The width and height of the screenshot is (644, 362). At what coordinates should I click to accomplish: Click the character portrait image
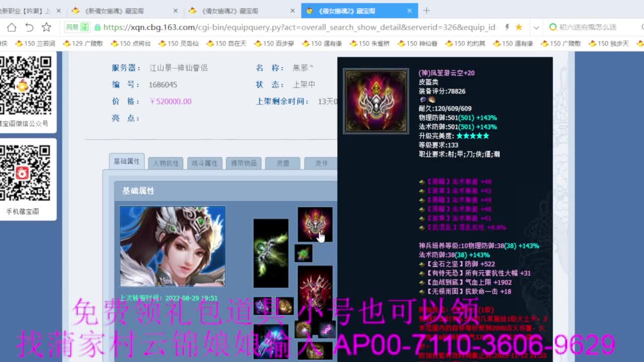(172, 245)
